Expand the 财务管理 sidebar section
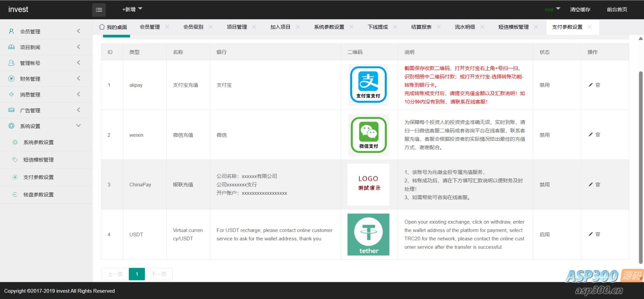This screenshot has width=644, height=299. point(46,79)
